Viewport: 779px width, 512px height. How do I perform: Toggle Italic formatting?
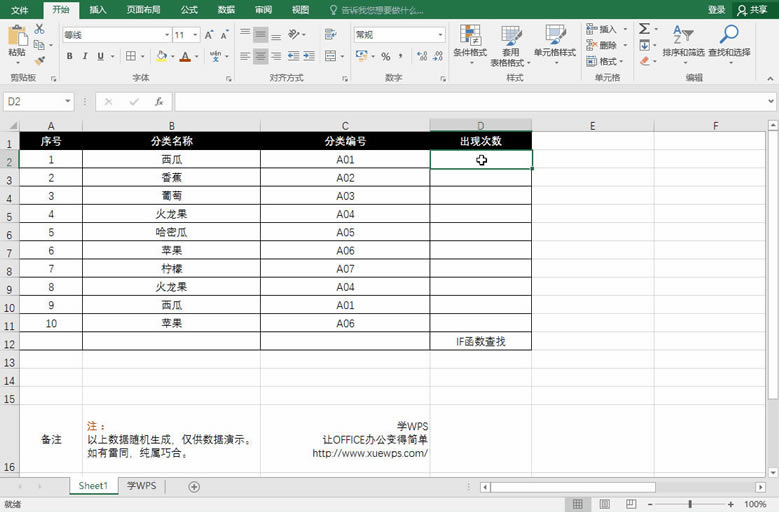[85, 56]
